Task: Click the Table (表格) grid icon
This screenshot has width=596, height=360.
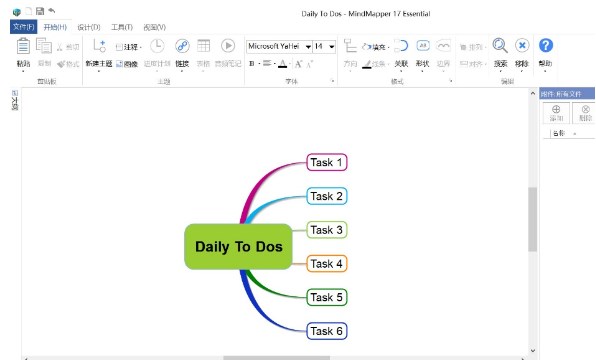Action: pyautogui.click(x=203, y=46)
